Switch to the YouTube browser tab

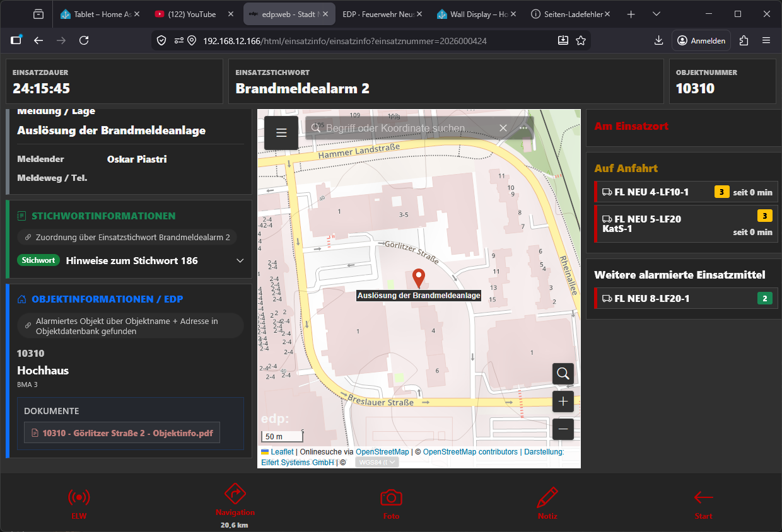[x=192, y=14]
